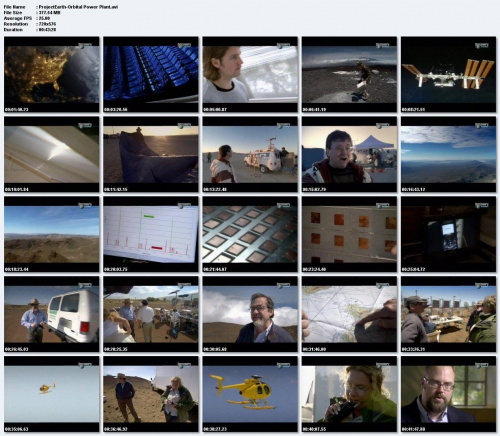
Task: Click the File Name text in header
Action: pyautogui.click(x=14, y=7)
